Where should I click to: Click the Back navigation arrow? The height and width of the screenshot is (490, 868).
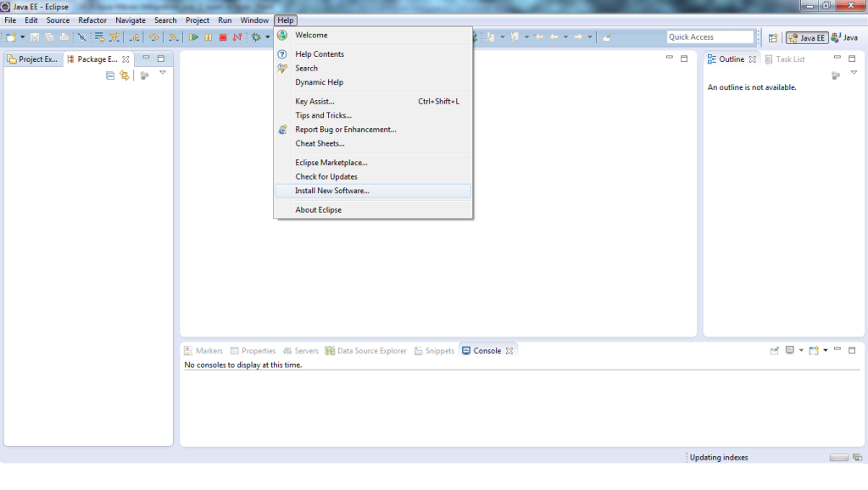pos(554,37)
